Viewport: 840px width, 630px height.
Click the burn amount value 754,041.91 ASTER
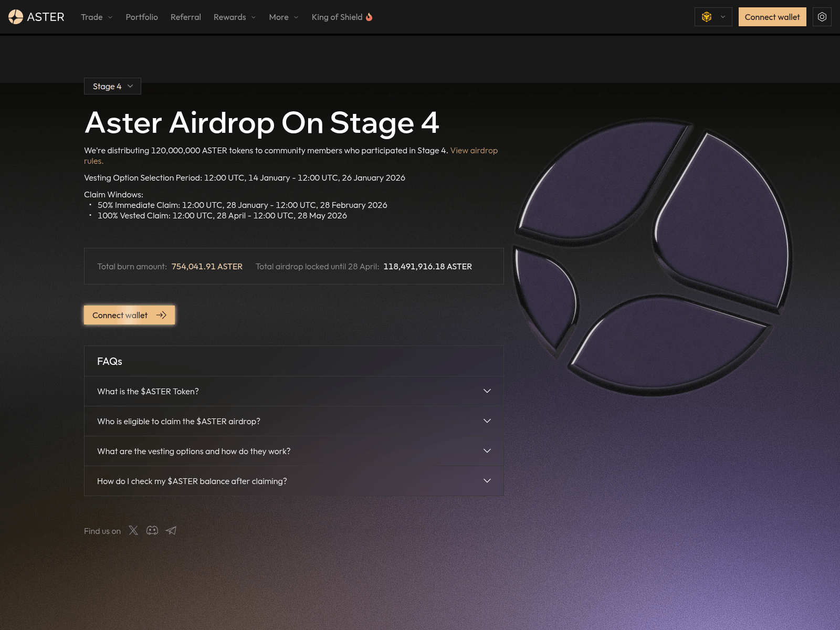207,266
